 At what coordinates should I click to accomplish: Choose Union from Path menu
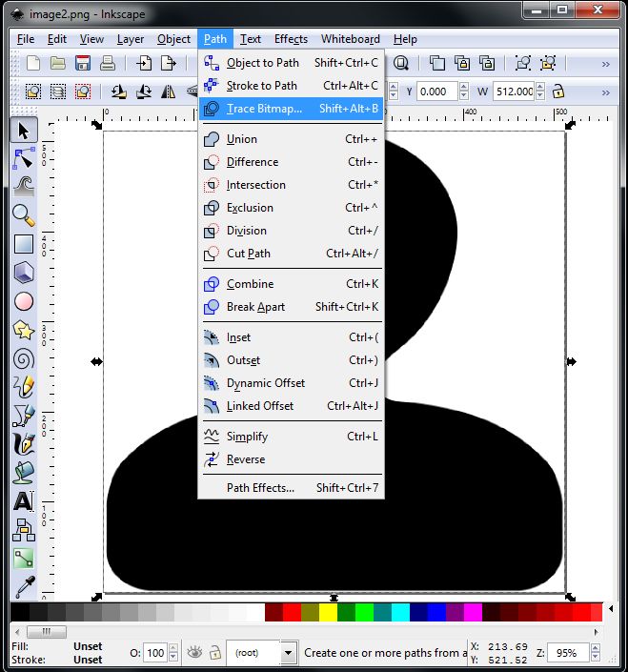click(x=292, y=139)
